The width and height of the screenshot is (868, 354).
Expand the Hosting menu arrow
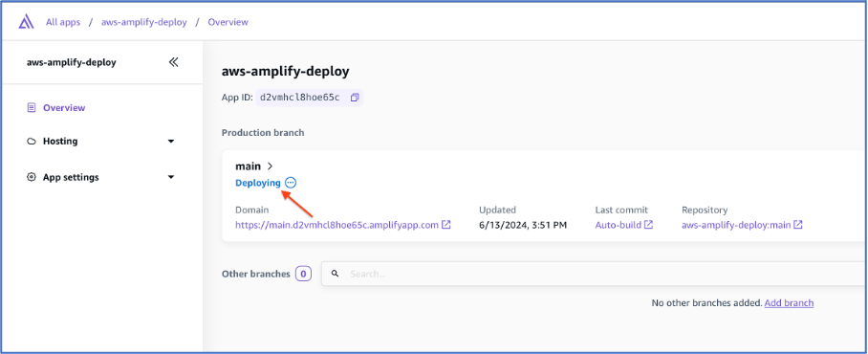click(171, 142)
